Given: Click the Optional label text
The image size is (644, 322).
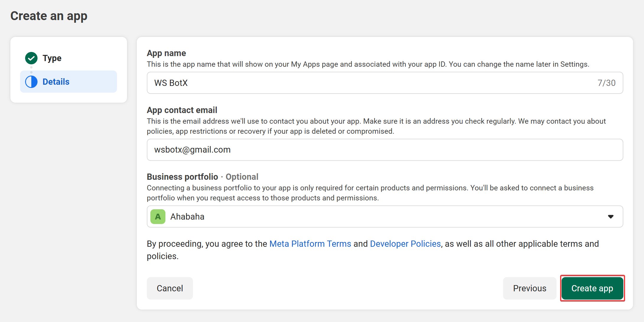Looking at the screenshot, I should 242,177.
